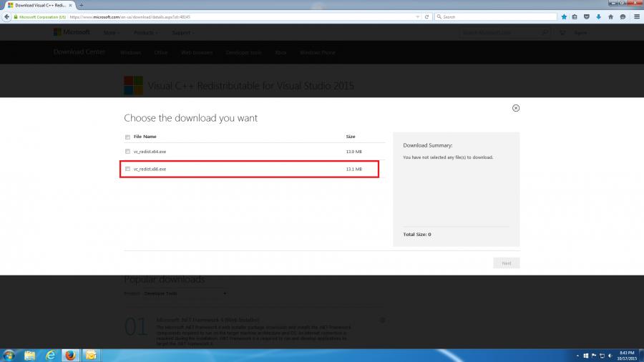This screenshot has width=644, height=362.
Task: Click the Firefox Search box
Action: (496, 17)
